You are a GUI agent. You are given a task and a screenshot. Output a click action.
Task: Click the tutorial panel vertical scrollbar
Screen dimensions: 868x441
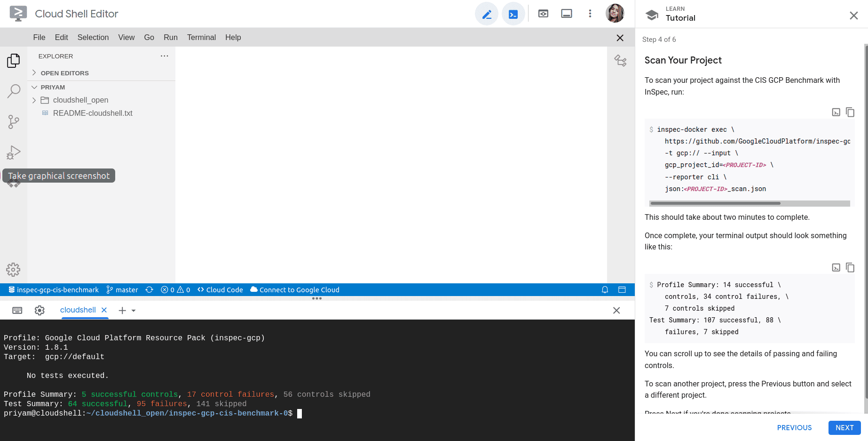tap(866, 222)
